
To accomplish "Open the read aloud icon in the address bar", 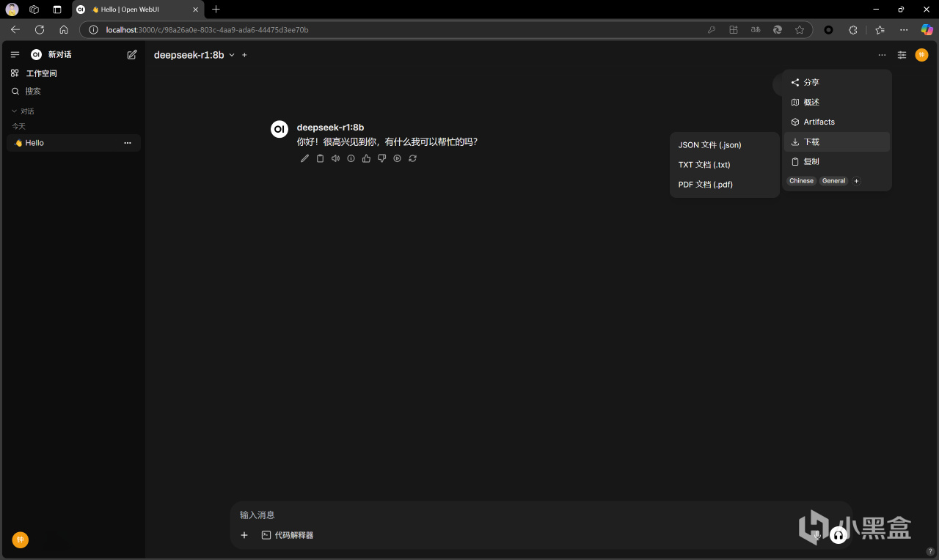I will pos(756,30).
